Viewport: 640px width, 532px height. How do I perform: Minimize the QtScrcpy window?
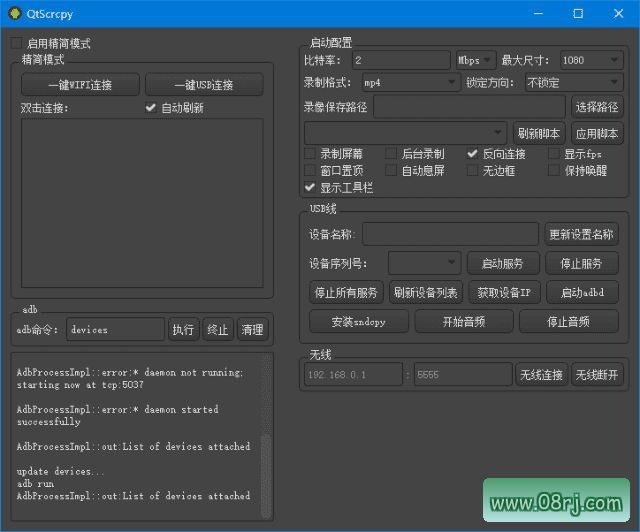[538, 13]
